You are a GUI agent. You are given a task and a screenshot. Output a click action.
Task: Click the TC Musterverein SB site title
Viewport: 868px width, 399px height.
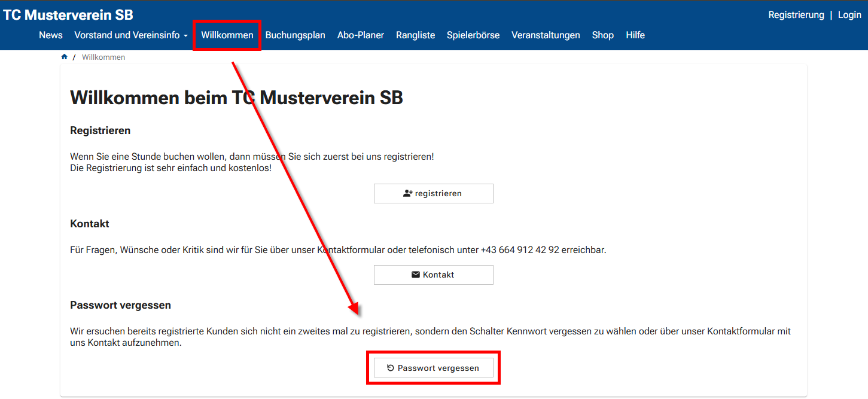[x=68, y=15]
